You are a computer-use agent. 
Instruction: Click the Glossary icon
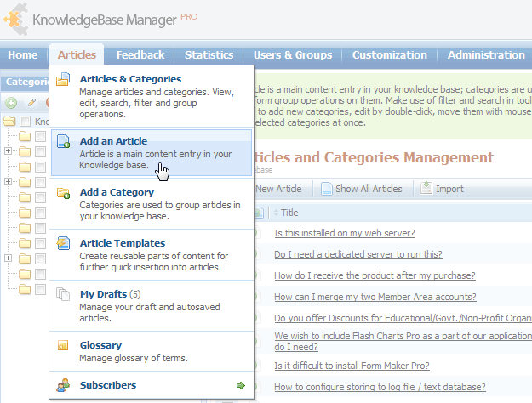(x=63, y=345)
